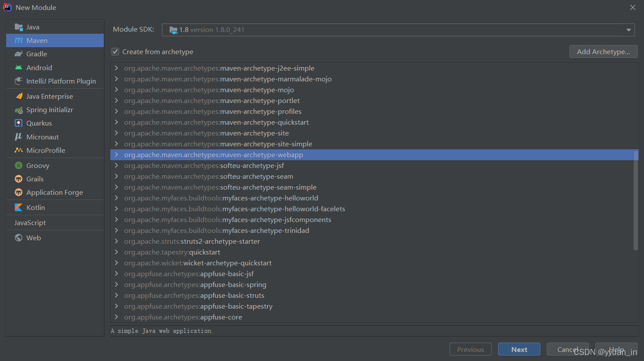Click the Java folder icon in sidebar
The width and height of the screenshot is (644, 361).
(19, 27)
